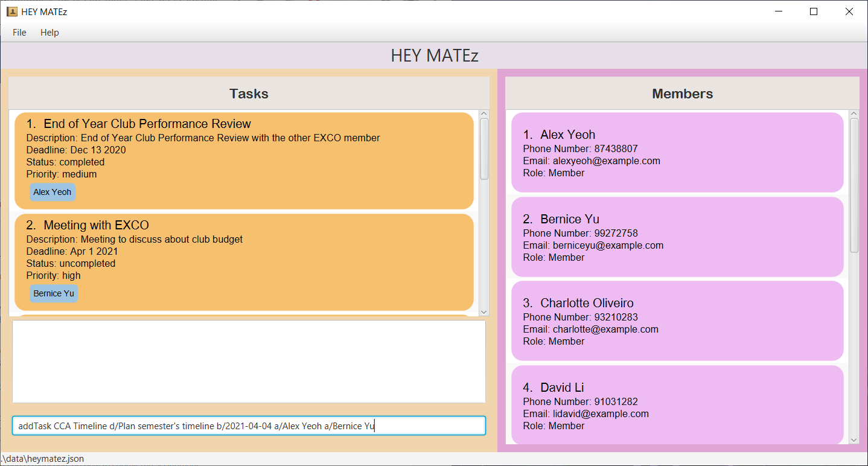The height and width of the screenshot is (466, 868).
Task: Click the Status: uncompleted text
Action: [x=71, y=263]
